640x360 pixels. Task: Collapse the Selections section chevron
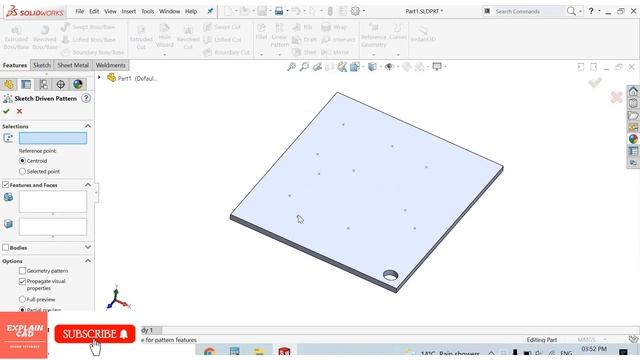88,126
